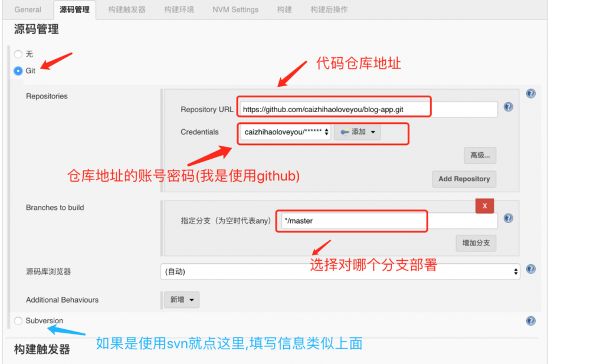Switch source control to Subversion
The width and height of the screenshot is (590, 364).
pos(18,320)
